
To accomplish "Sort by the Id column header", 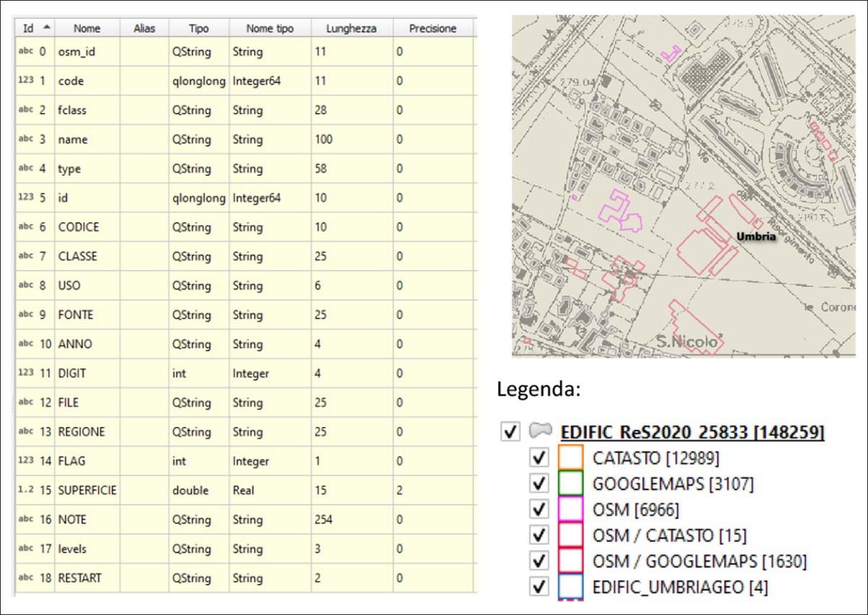I will tap(35, 28).
